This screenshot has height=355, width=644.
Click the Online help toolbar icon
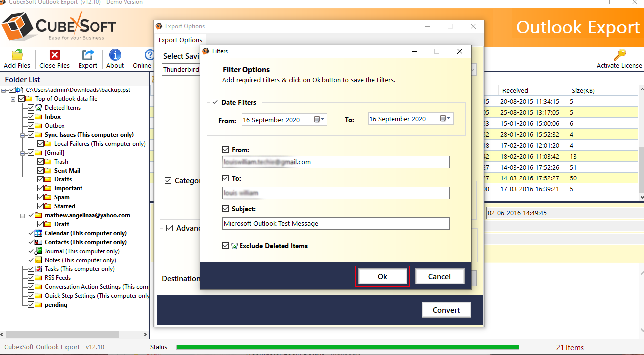pos(148,55)
